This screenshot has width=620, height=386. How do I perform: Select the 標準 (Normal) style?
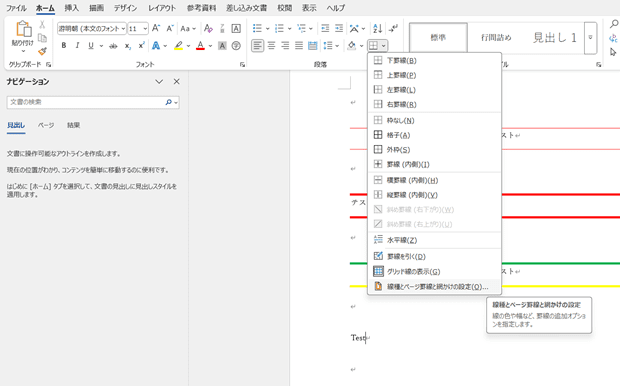[438, 38]
